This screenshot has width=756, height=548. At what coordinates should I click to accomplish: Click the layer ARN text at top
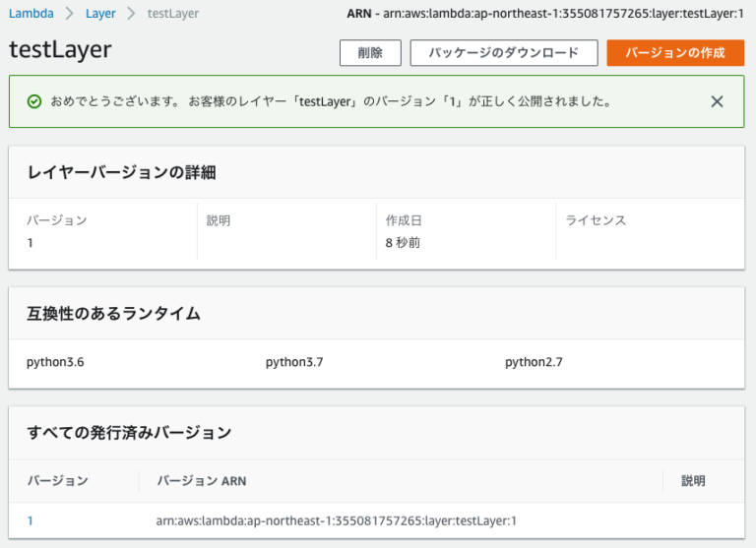[x=545, y=14]
